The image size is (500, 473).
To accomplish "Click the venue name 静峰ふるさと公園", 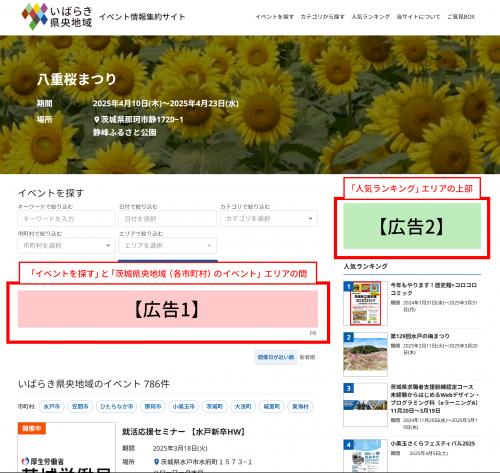I will point(125,132).
